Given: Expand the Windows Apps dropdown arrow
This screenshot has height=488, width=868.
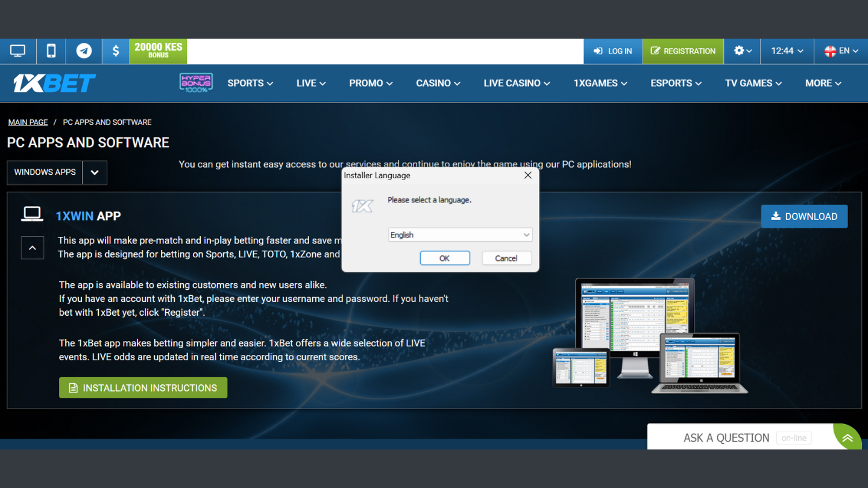Looking at the screenshot, I should tap(95, 172).
